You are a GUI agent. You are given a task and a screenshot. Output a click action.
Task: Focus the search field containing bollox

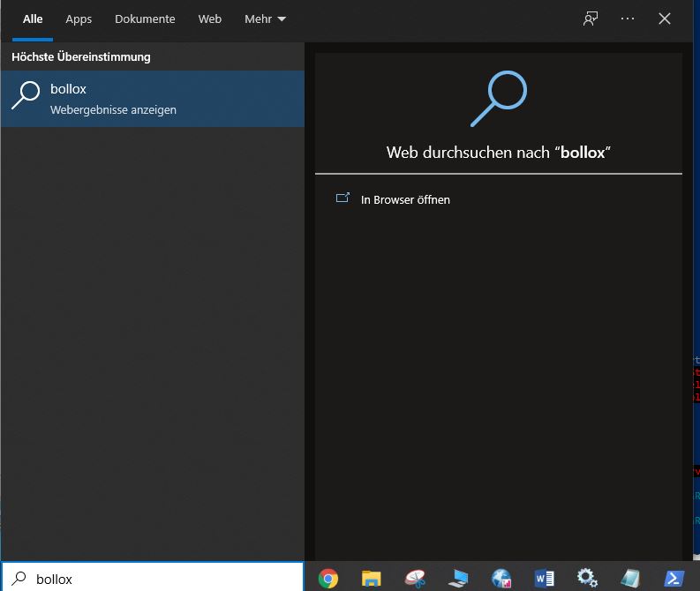pos(153,579)
